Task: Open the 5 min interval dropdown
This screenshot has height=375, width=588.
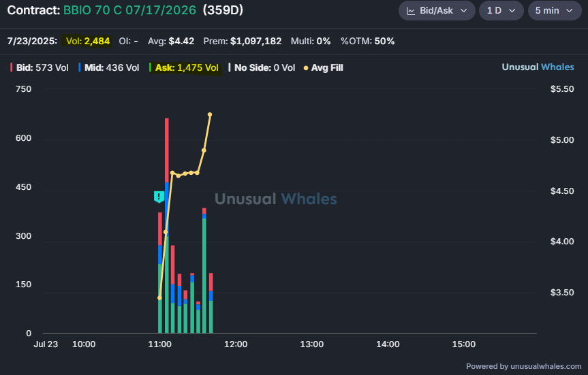Action: (x=554, y=10)
